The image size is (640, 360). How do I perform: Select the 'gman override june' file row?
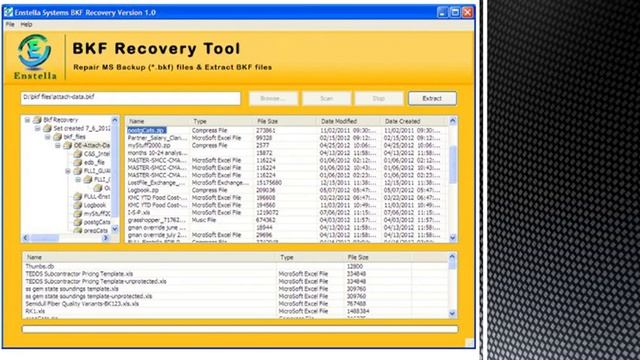coord(287,227)
